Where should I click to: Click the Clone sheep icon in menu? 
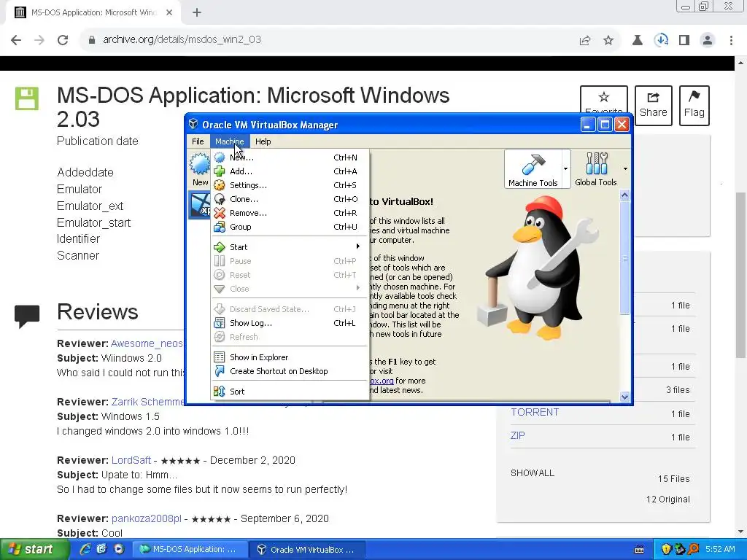point(219,199)
